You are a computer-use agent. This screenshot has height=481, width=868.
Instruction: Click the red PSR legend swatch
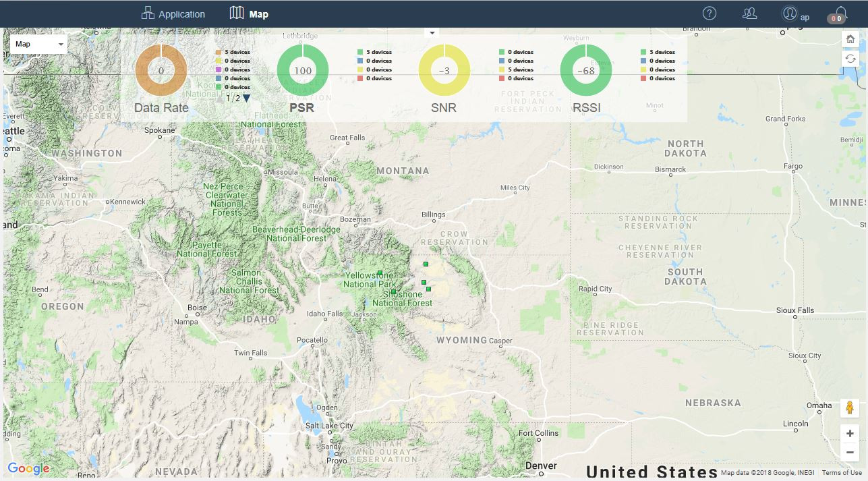point(360,78)
